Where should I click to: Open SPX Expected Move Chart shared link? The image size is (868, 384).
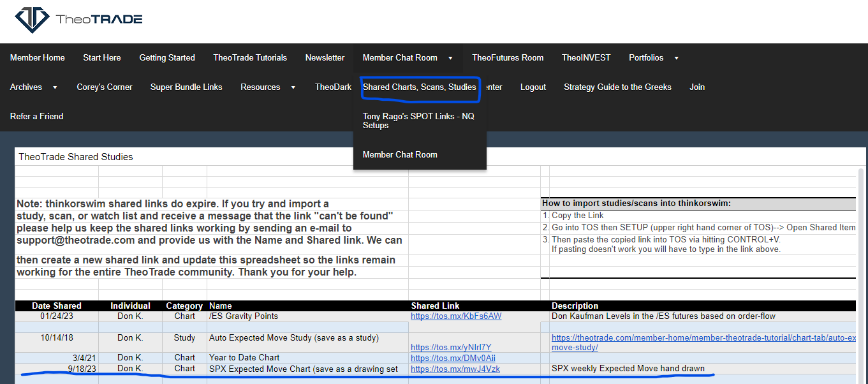click(x=455, y=369)
